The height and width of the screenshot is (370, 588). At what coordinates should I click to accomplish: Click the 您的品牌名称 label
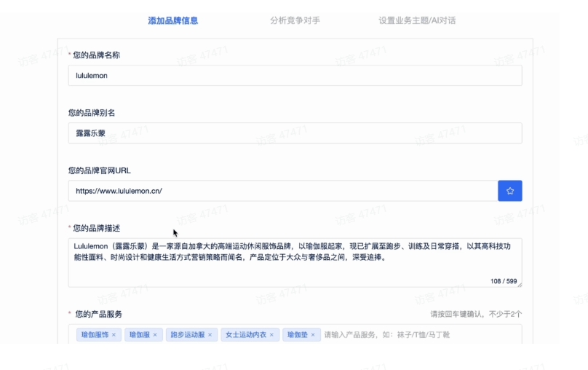tap(96, 55)
